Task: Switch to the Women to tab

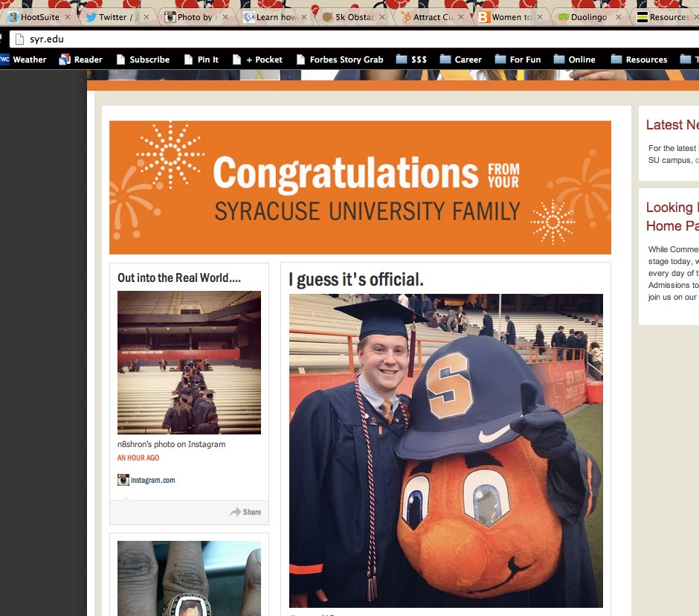Action: click(x=512, y=17)
